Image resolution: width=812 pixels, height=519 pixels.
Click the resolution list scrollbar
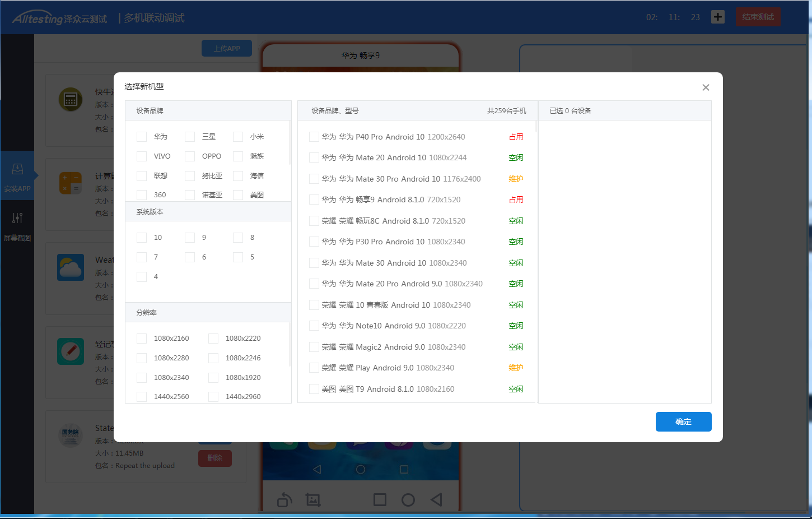(290, 344)
